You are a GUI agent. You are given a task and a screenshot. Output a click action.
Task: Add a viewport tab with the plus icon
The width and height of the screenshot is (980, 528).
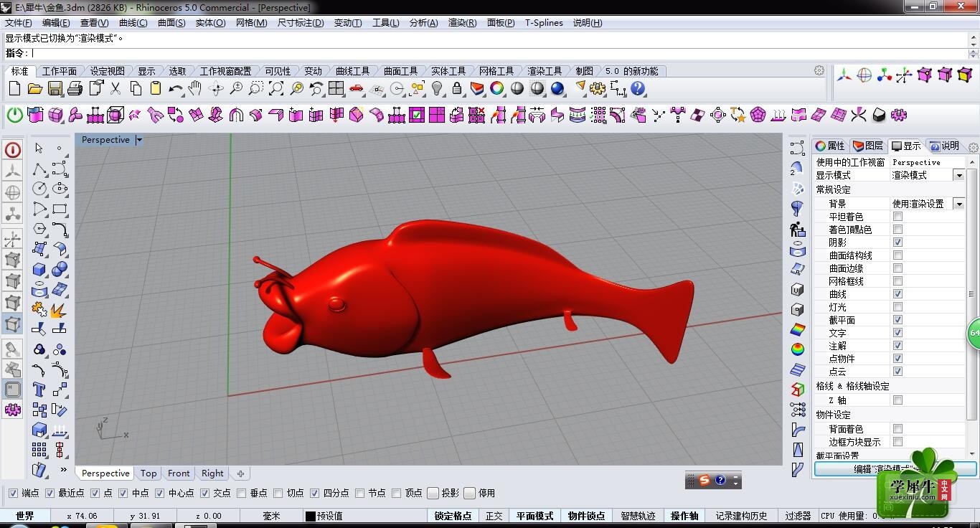click(x=240, y=473)
